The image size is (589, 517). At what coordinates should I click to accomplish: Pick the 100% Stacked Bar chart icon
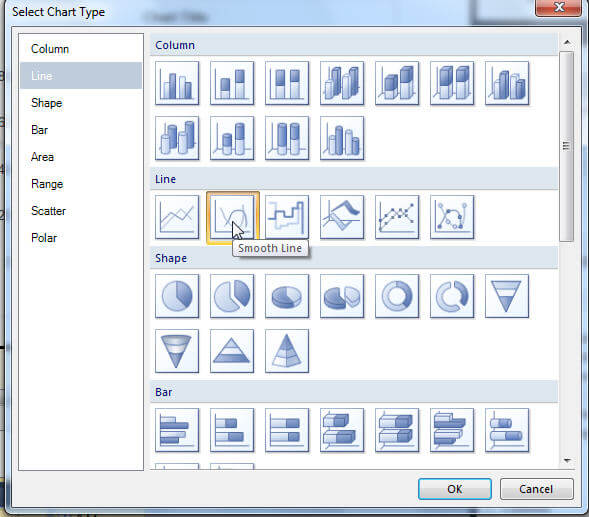pos(287,430)
